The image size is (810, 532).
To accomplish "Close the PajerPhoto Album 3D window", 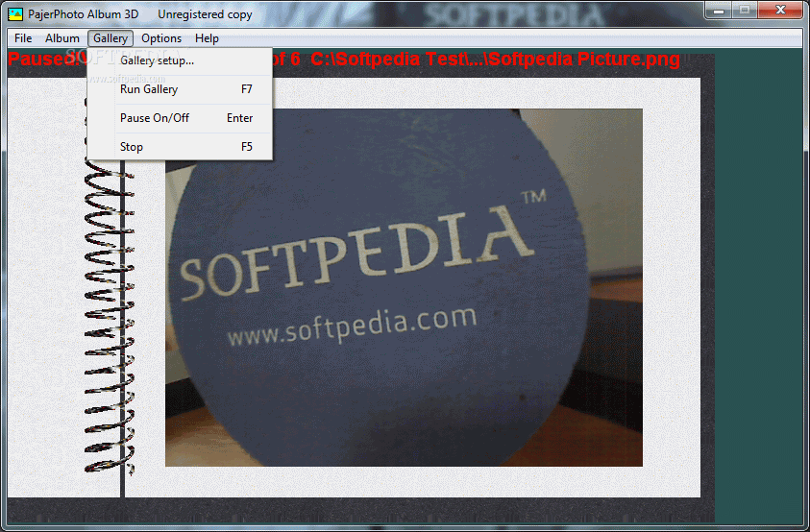I will point(780,11).
